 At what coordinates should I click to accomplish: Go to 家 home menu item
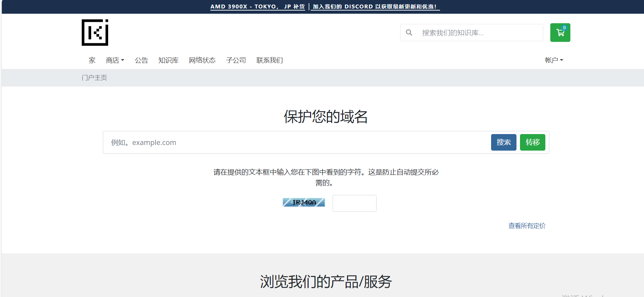[x=92, y=60]
